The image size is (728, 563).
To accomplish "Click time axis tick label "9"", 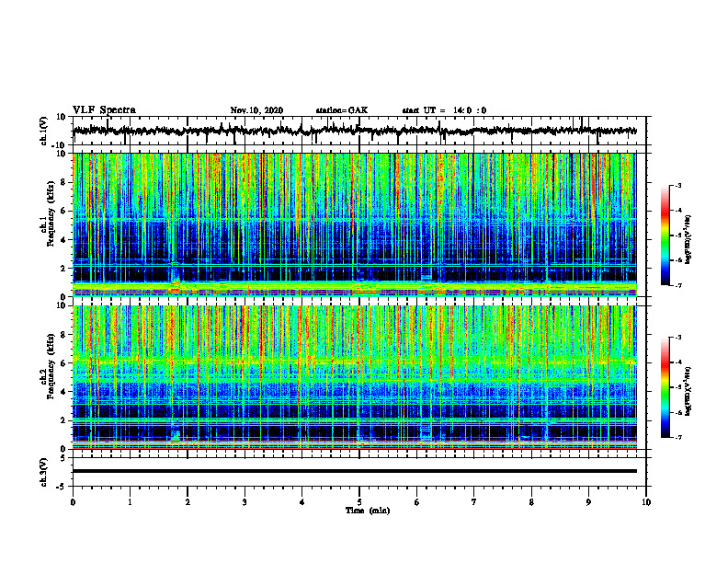I will 588,502.
